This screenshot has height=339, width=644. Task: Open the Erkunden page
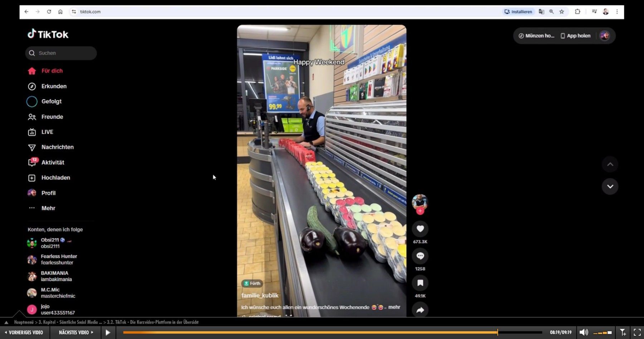point(54,86)
